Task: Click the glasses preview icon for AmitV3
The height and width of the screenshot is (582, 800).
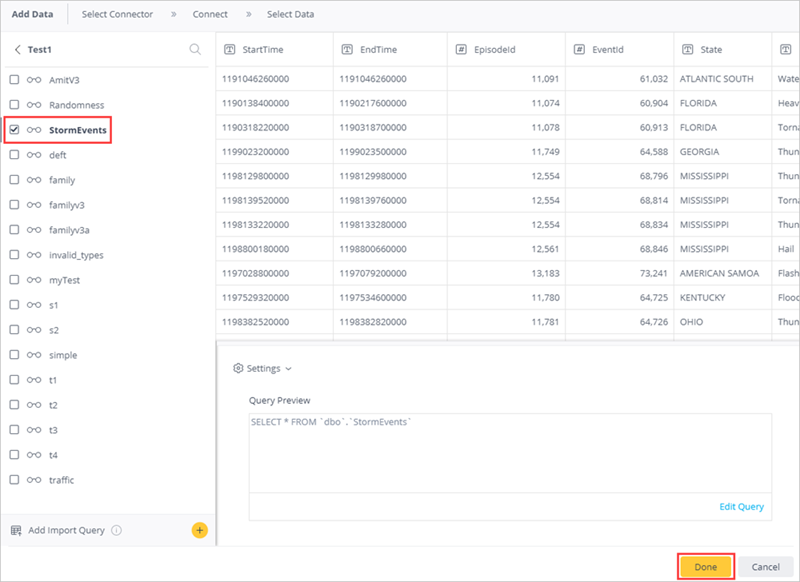Action: click(x=34, y=80)
